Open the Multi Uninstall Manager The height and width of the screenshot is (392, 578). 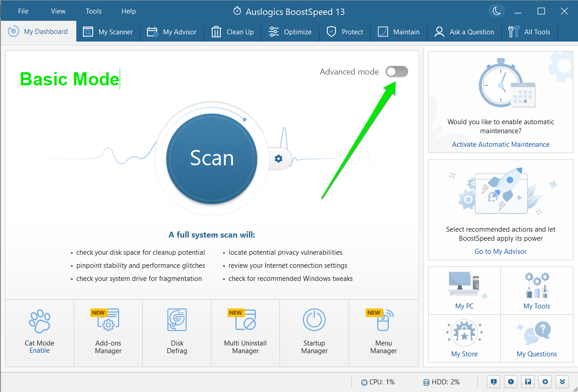click(245, 332)
